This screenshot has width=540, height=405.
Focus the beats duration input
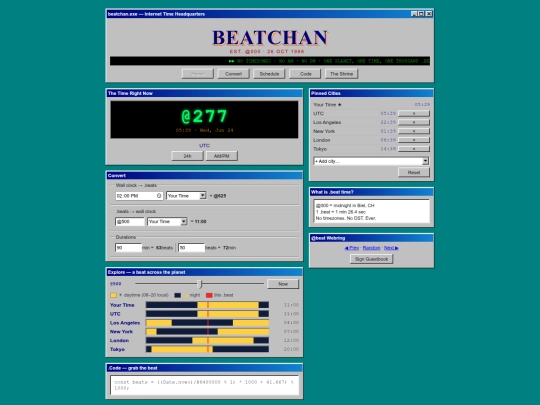pos(191,248)
